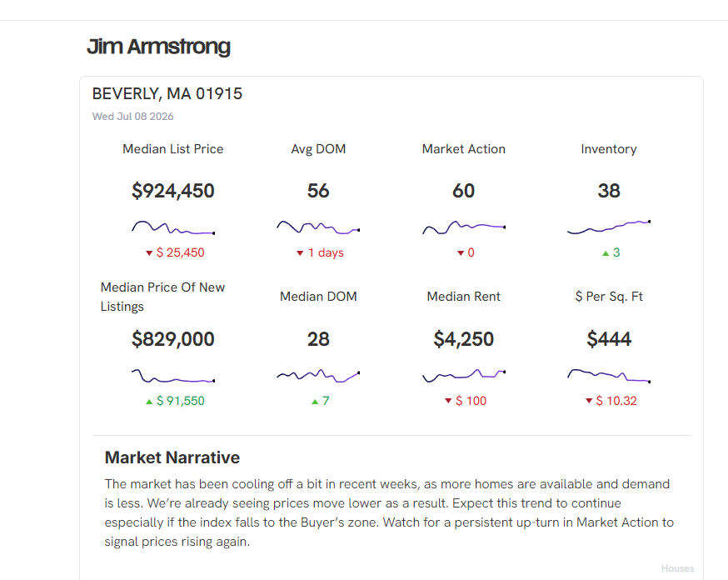This screenshot has width=728, height=580.
Task: Click the $ 100 change value
Action: pos(471,401)
